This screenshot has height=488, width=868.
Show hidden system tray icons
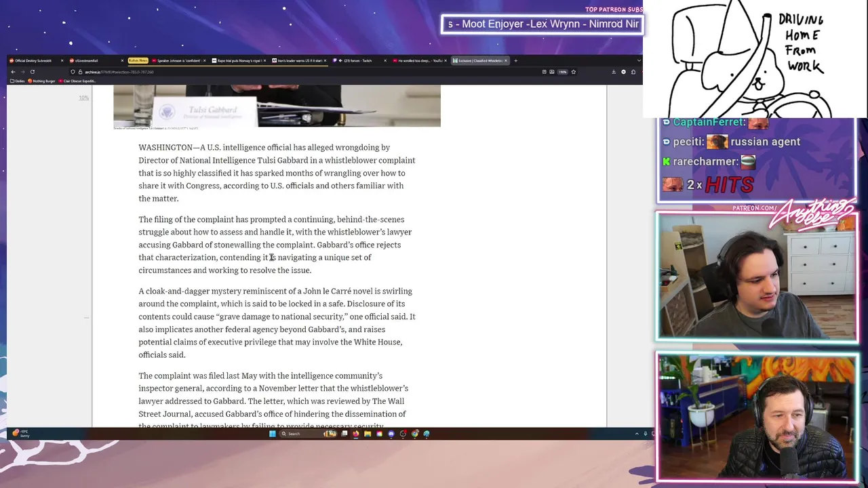[637, 434]
